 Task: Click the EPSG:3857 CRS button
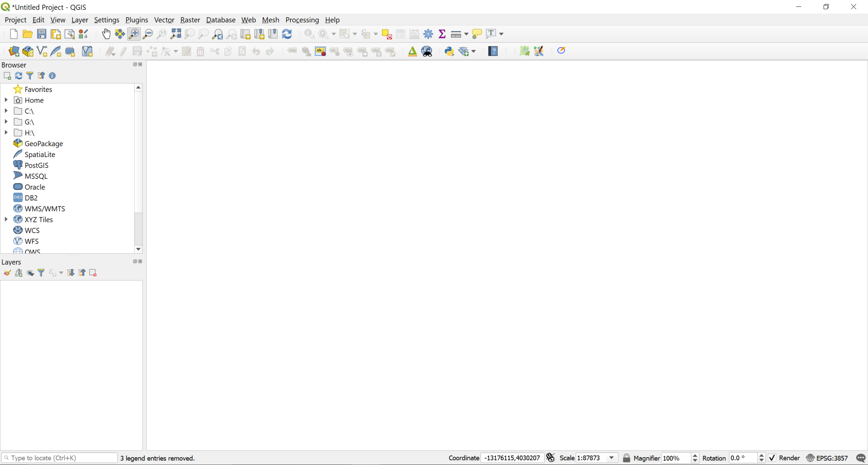pyautogui.click(x=827, y=458)
